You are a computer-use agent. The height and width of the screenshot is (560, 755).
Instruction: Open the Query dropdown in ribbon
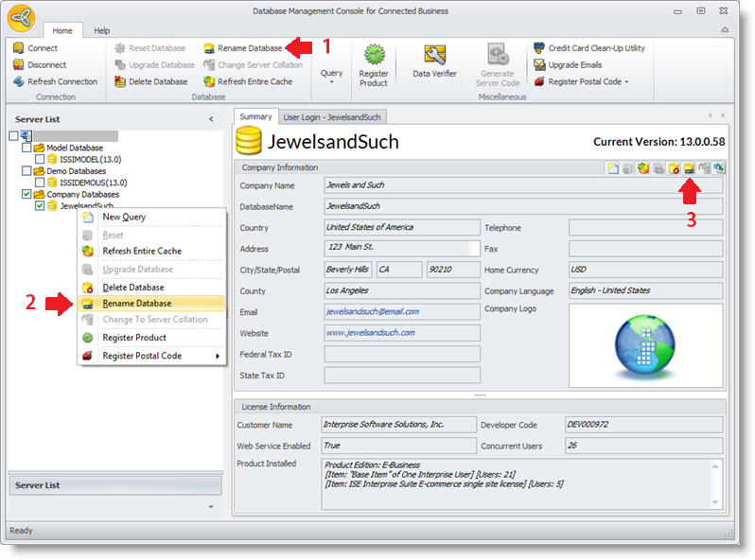331,76
